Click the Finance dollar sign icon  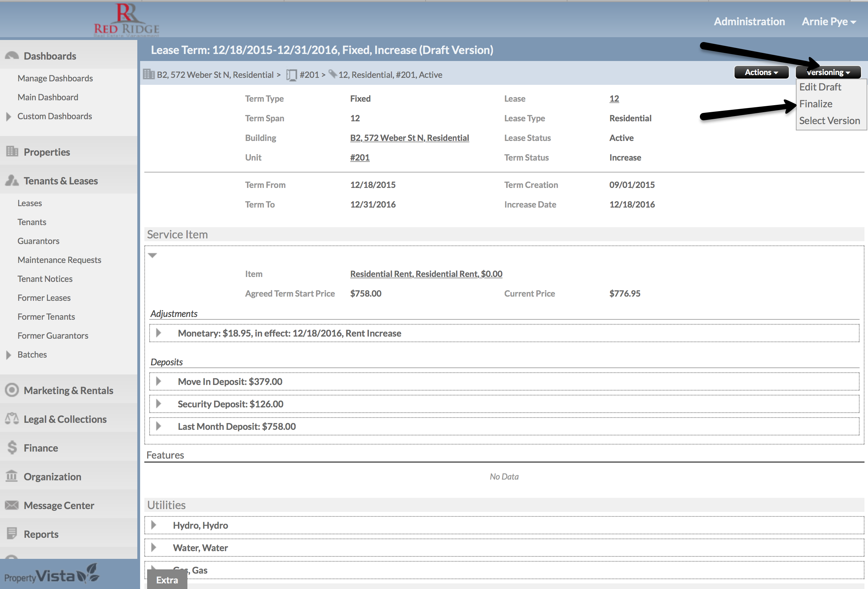pyautogui.click(x=12, y=447)
